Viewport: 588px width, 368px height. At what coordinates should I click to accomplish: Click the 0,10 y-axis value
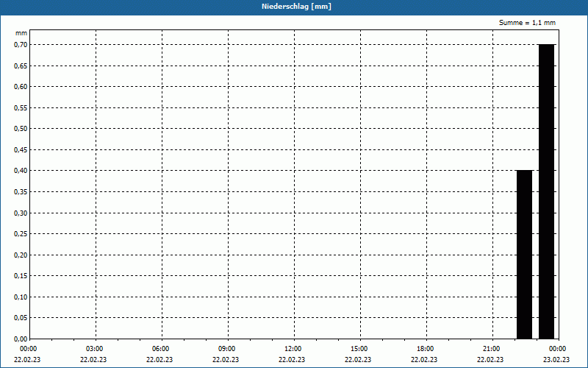point(21,297)
